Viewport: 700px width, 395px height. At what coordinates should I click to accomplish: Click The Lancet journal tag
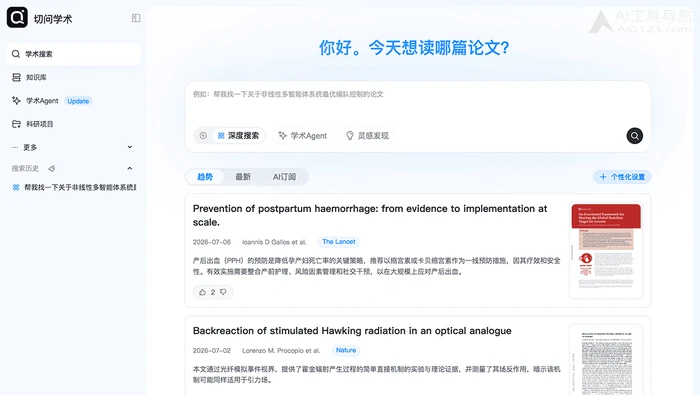click(x=339, y=241)
